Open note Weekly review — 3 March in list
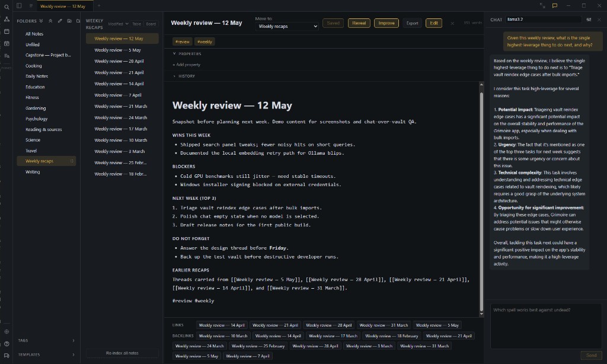The image size is (607, 364). point(122,151)
